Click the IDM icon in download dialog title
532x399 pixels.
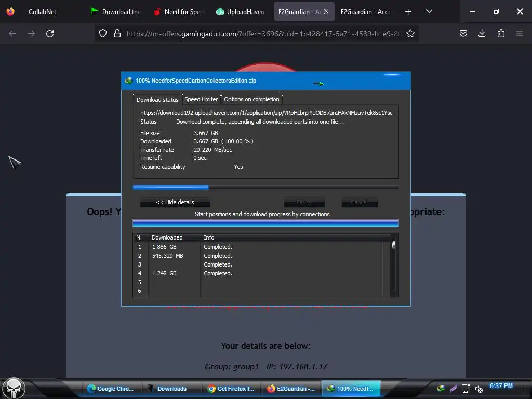click(129, 81)
